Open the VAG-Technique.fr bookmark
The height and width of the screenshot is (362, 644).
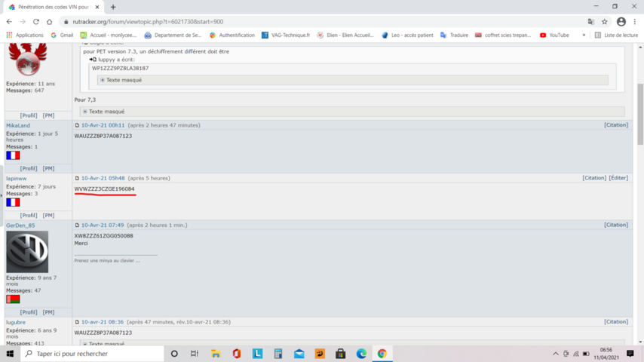(286, 35)
